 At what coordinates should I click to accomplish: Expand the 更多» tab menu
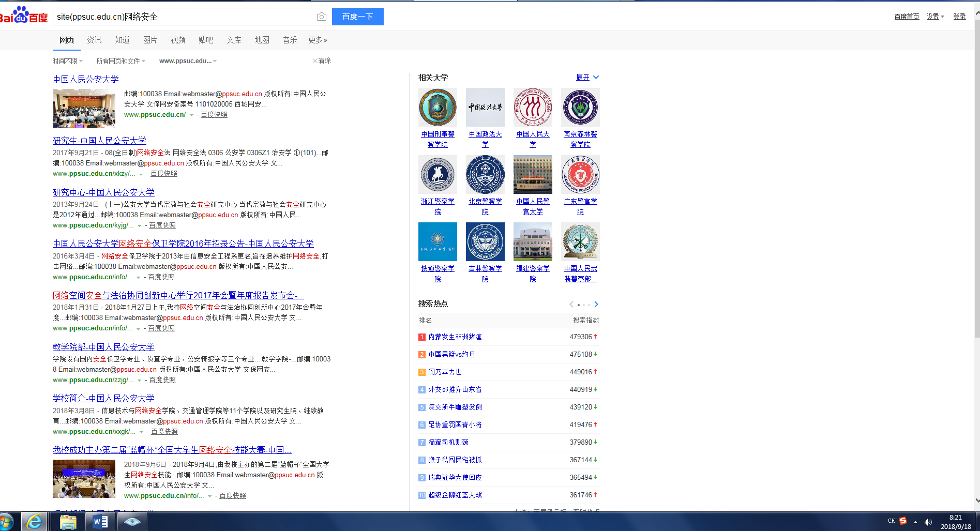click(318, 40)
